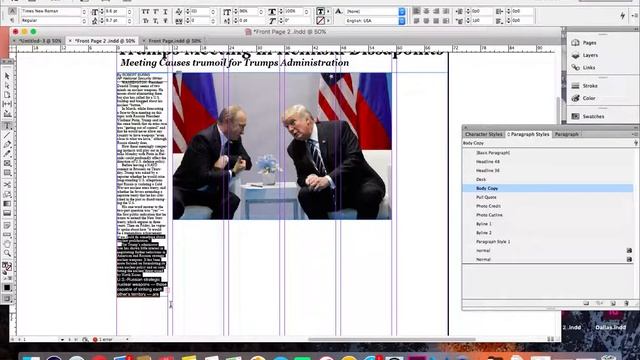The height and width of the screenshot is (360, 640).
Task: Select the Rectangle Frame tool
Action: pyautogui.click(x=7, y=163)
